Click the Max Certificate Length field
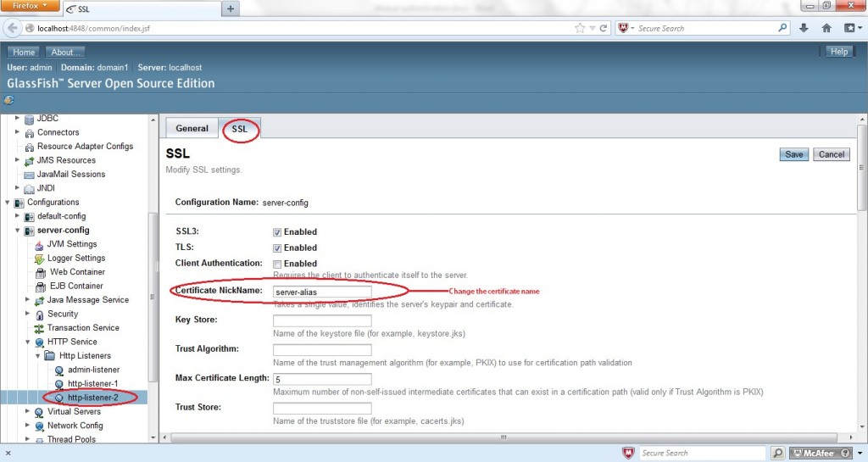Image resolution: width=868 pixels, height=462 pixels. tap(322, 379)
